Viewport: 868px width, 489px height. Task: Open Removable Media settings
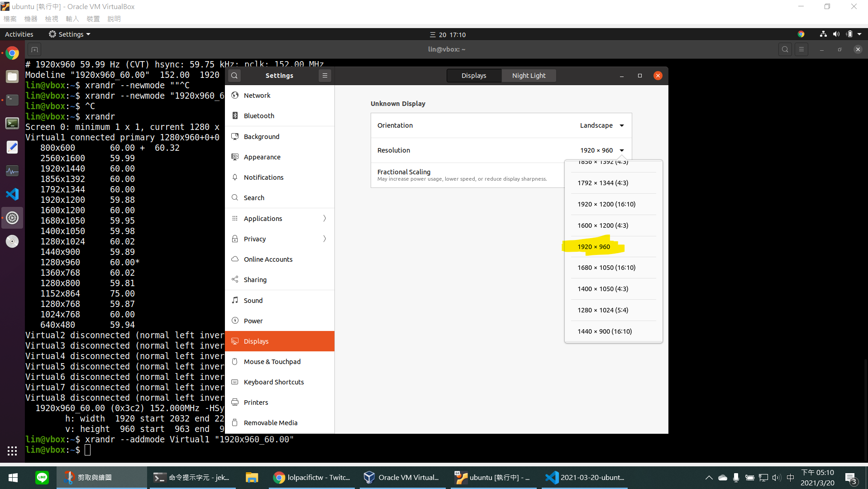point(280,422)
